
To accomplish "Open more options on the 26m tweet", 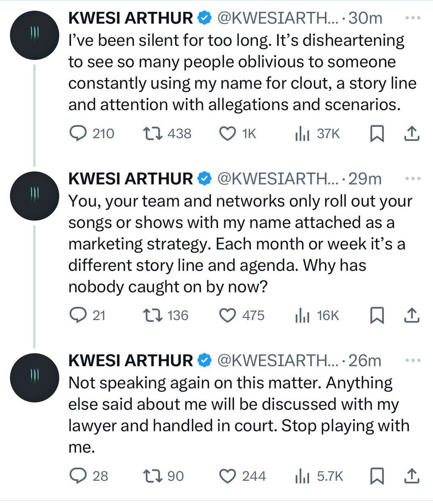I will 413,361.
